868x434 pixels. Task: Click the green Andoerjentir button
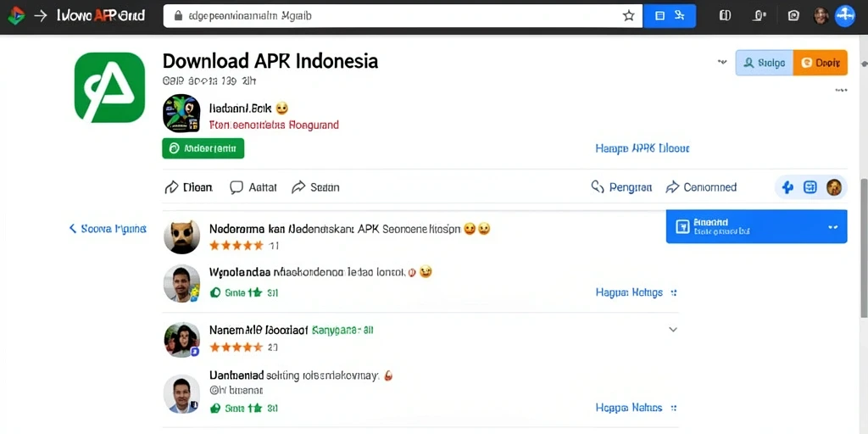pyautogui.click(x=203, y=148)
